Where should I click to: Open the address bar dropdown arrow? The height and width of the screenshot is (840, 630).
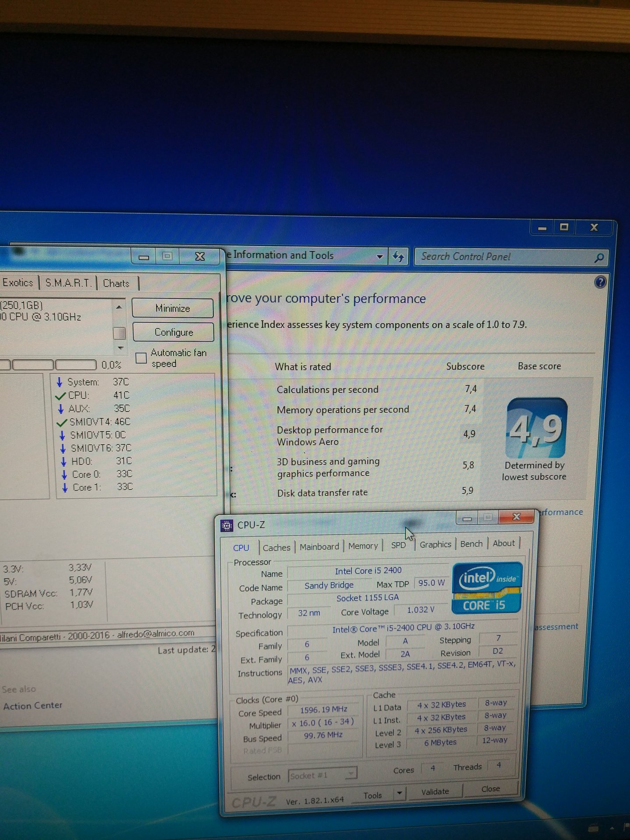[379, 257]
